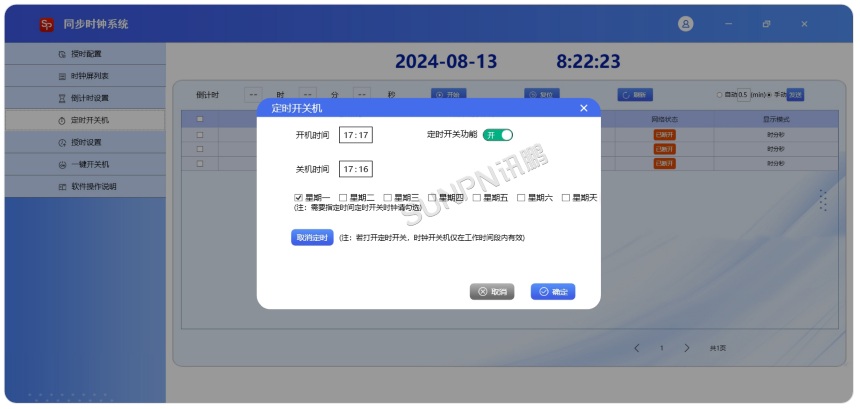860x409 pixels.
Task: Click the date text 2024-08-13
Action: point(446,61)
